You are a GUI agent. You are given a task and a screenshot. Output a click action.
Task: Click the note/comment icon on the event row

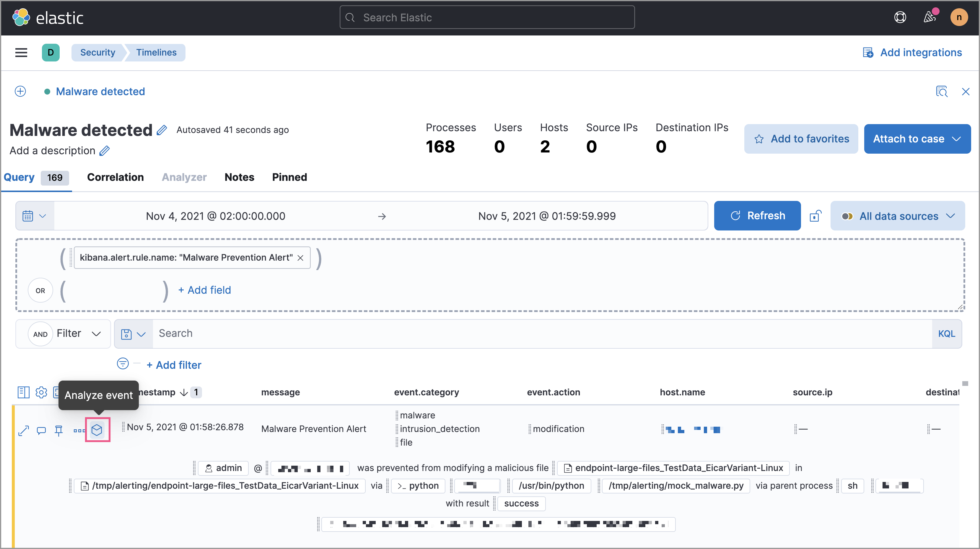click(x=42, y=429)
